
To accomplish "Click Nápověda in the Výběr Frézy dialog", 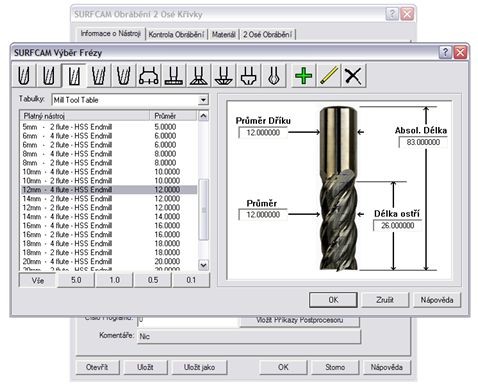I will (x=437, y=300).
